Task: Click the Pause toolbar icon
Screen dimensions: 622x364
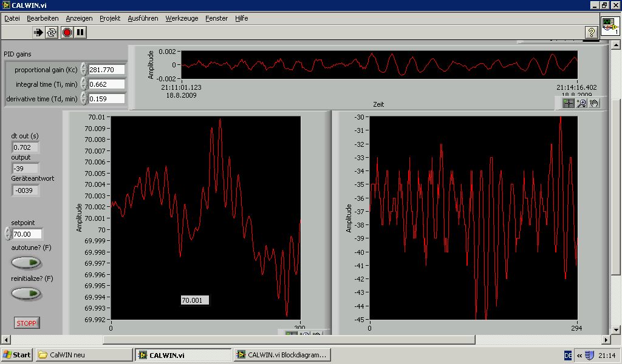Action: pyautogui.click(x=80, y=32)
